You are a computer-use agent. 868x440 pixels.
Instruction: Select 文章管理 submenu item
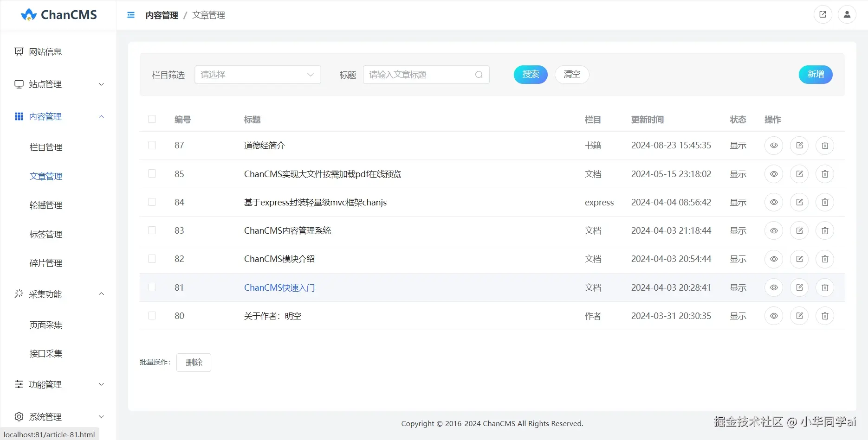pos(46,176)
